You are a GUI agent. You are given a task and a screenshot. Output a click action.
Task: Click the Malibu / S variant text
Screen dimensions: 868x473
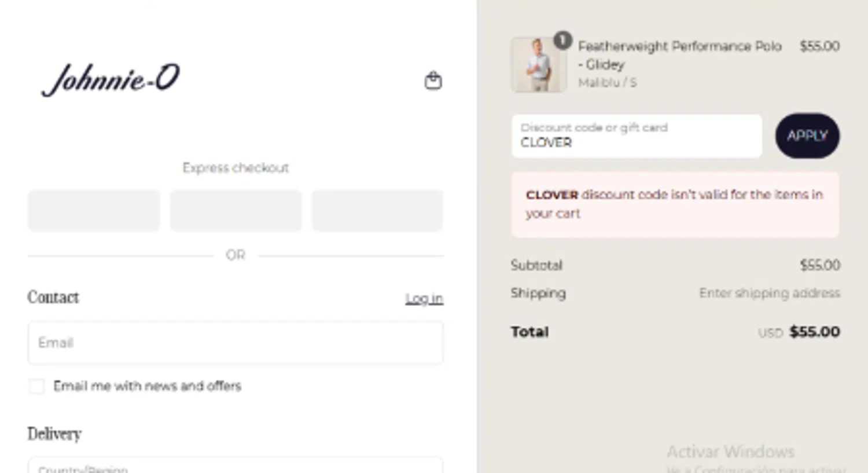(607, 83)
